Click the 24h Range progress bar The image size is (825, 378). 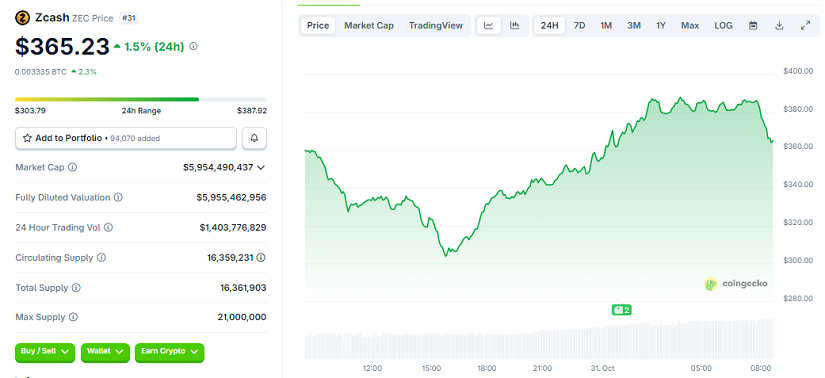pos(140,99)
